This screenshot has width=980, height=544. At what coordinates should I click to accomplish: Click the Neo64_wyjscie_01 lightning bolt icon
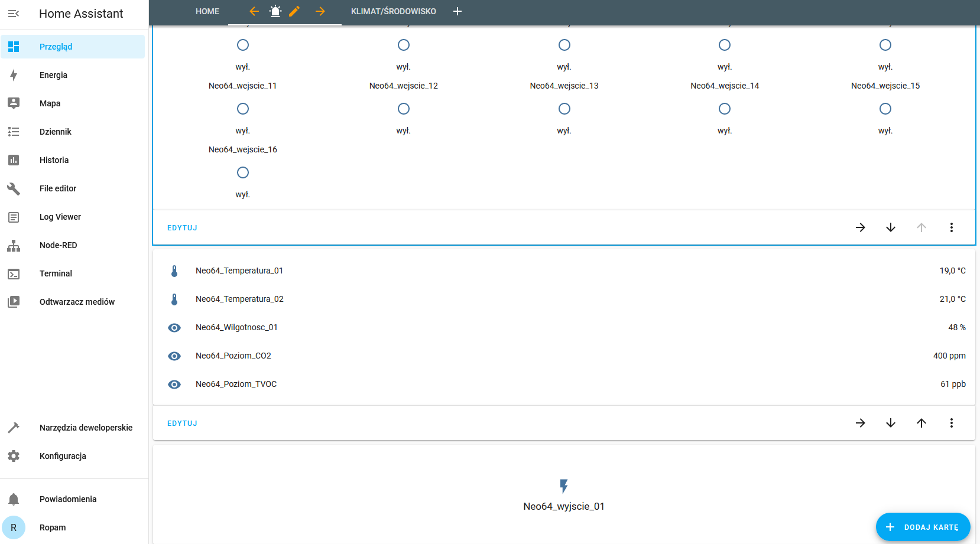click(x=564, y=486)
